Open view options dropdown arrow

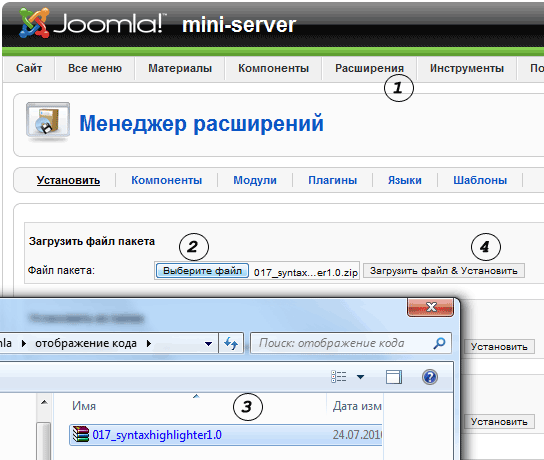pyautogui.click(x=360, y=377)
